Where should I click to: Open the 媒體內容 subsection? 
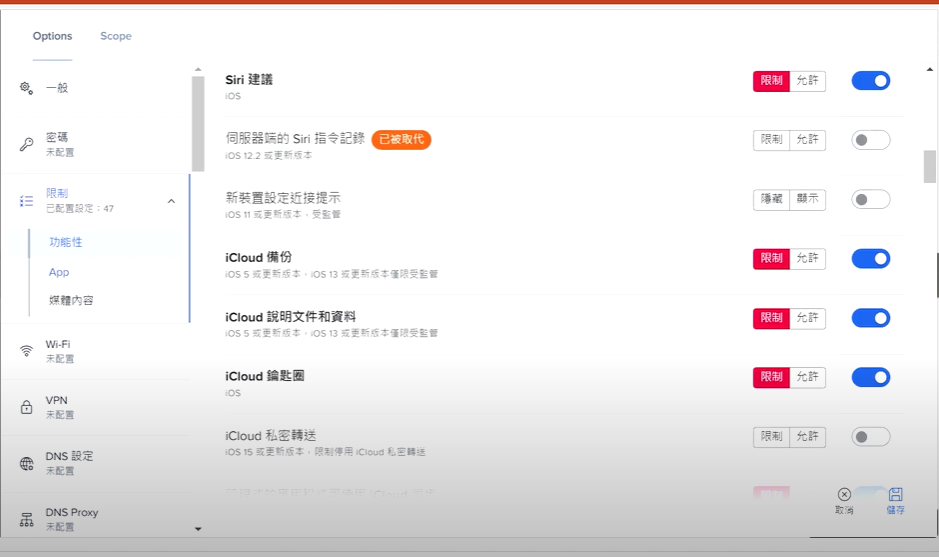[x=71, y=300]
